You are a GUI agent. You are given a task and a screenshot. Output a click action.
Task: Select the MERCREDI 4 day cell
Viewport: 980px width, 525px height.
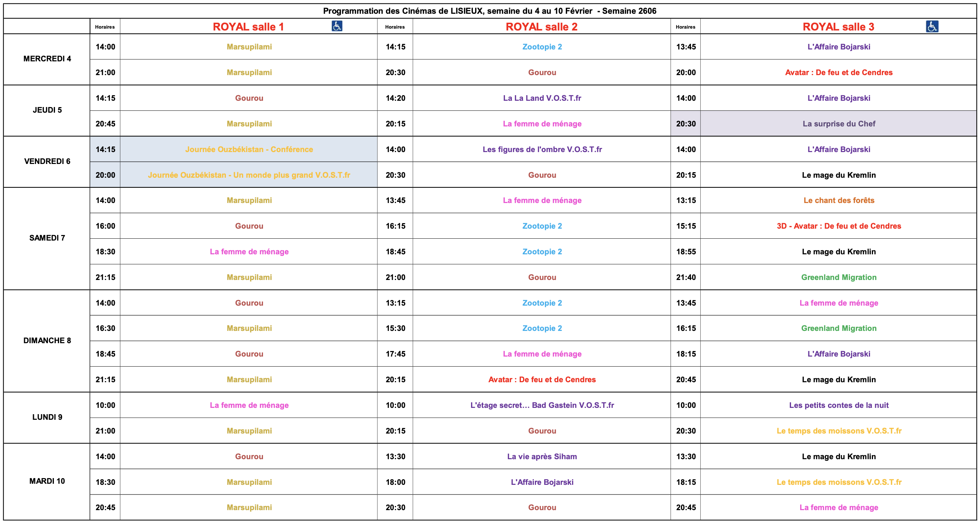[47, 59]
